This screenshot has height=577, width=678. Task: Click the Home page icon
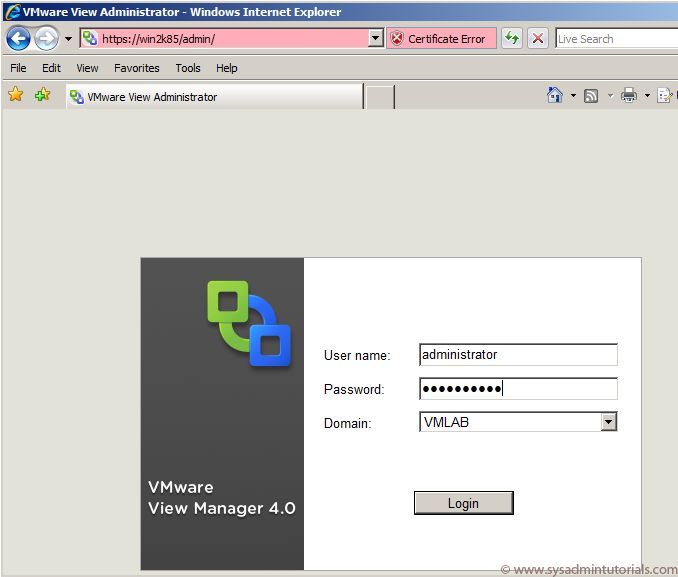point(555,95)
